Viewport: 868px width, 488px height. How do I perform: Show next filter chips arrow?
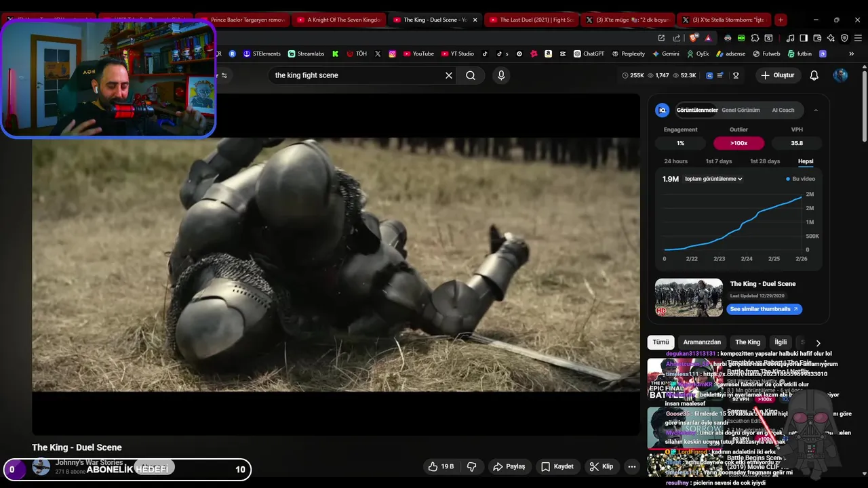(818, 343)
